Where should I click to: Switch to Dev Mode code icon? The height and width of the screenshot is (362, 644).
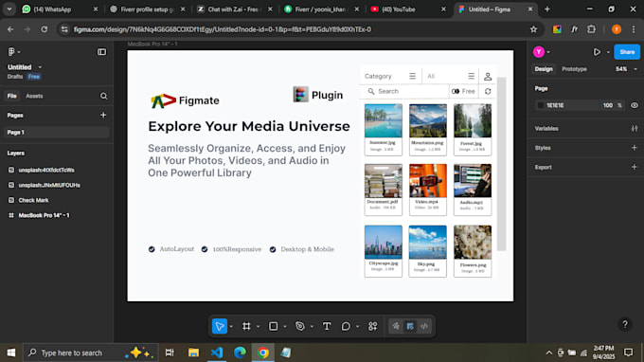coord(424,326)
